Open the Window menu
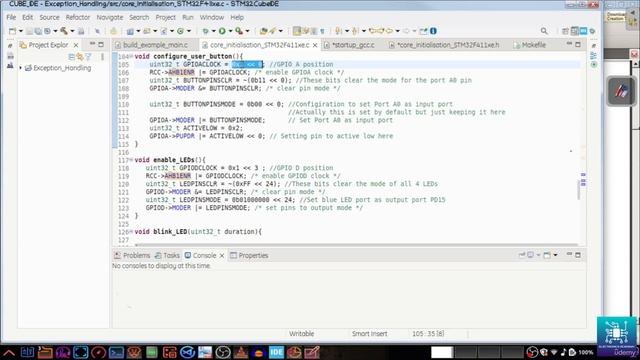 click(x=211, y=18)
